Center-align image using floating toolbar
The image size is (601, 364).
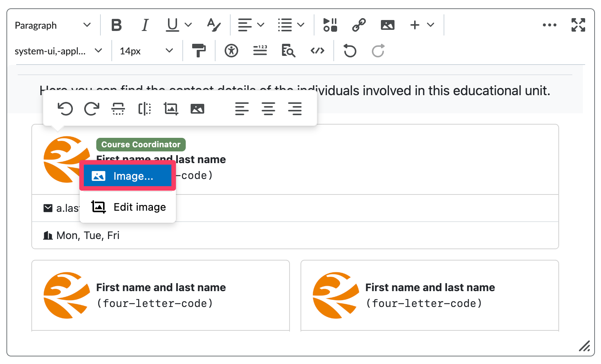tap(268, 109)
